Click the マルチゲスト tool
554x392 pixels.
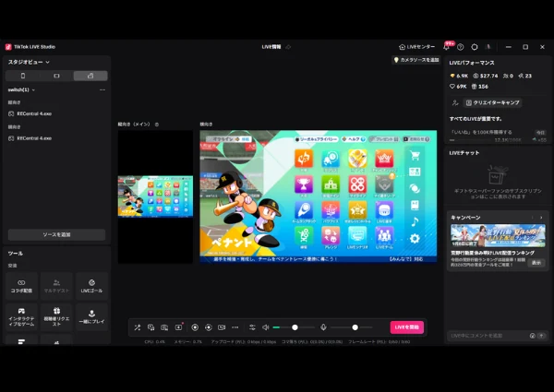(x=56, y=286)
